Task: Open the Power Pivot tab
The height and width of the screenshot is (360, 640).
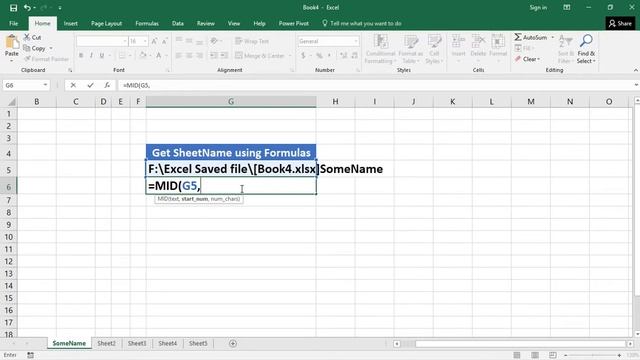Action: point(293,24)
